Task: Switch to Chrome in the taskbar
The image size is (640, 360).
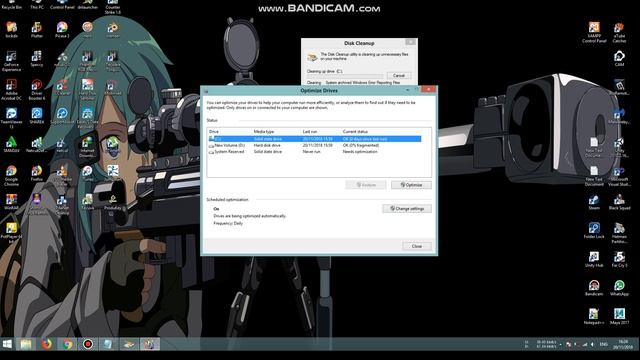Action: (67, 344)
